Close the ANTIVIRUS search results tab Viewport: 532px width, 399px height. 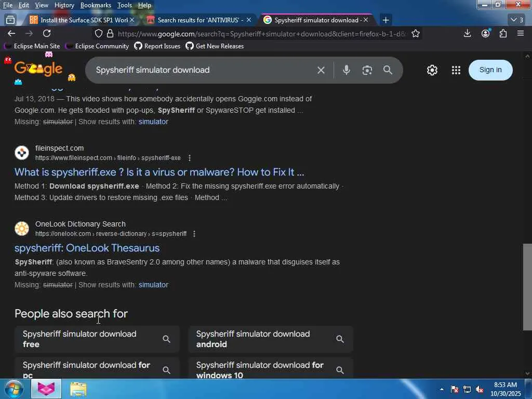249,20
